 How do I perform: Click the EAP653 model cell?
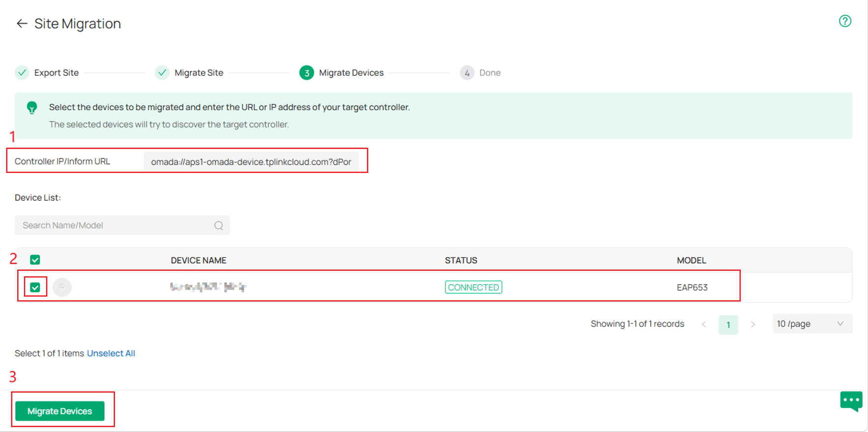(692, 287)
